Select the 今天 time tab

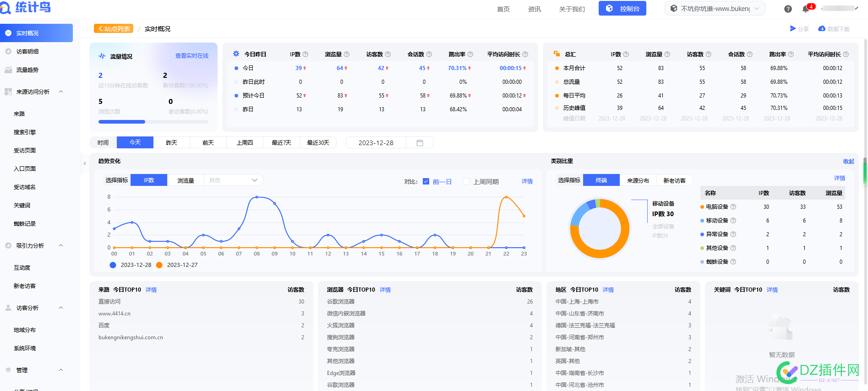coord(135,142)
